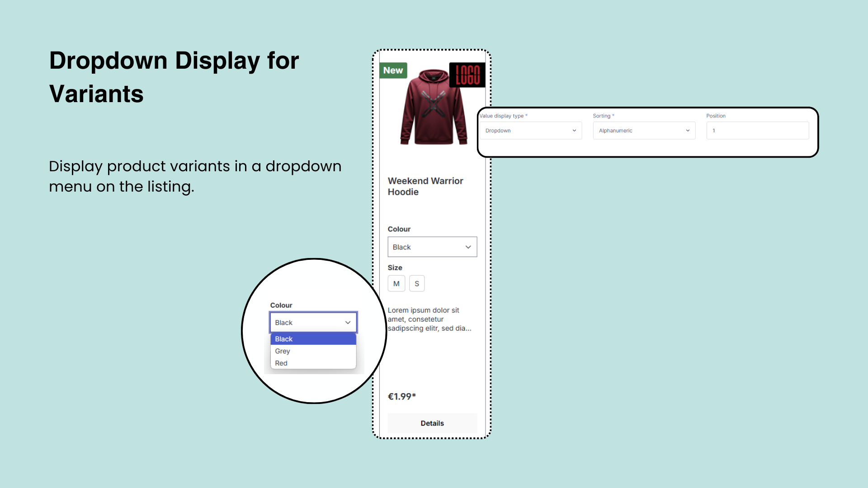Open the Sorting Alphanumeric select
Viewport: 868px width, 488px height.
(644, 131)
